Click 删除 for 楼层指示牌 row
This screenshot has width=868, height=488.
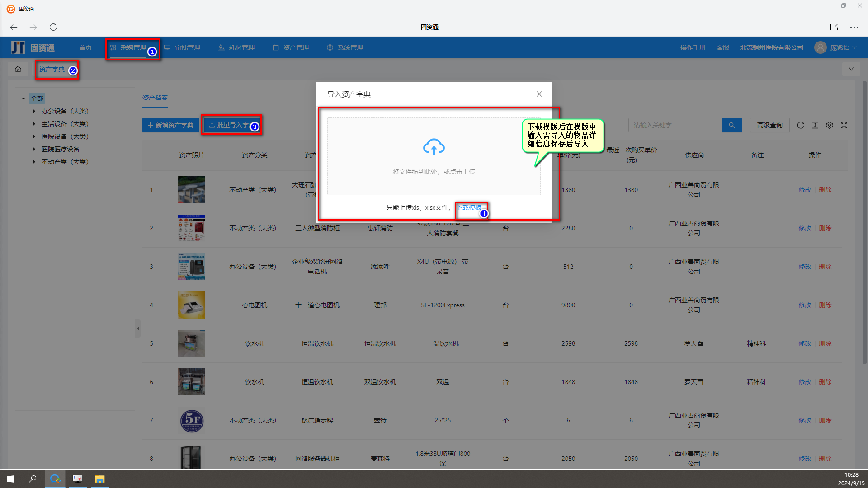pos(825,420)
